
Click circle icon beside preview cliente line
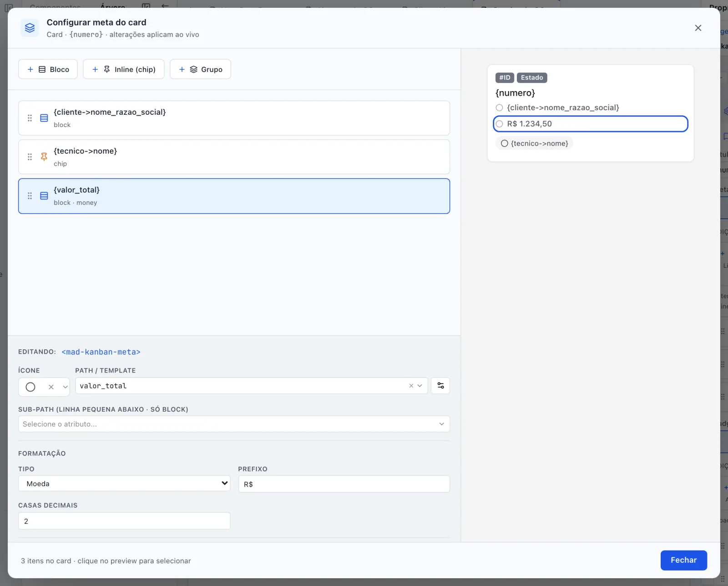[x=500, y=107]
